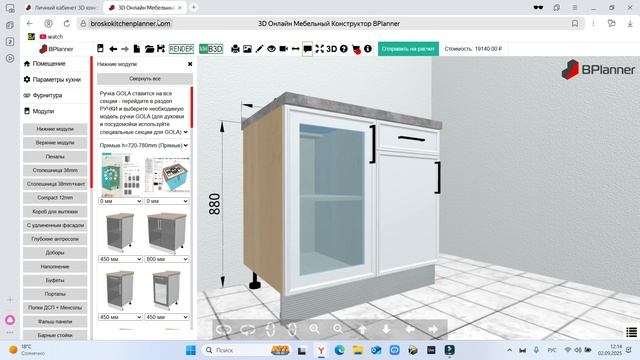Toggle dimensions with the double-arrow icon

(x=296, y=49)
